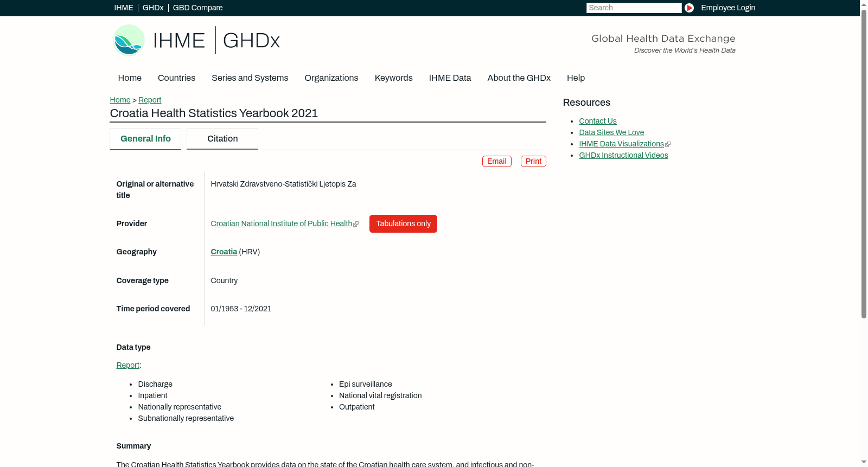Click the scrollbar down arrow
Screen dimensions: 868x467
(864, 463)
